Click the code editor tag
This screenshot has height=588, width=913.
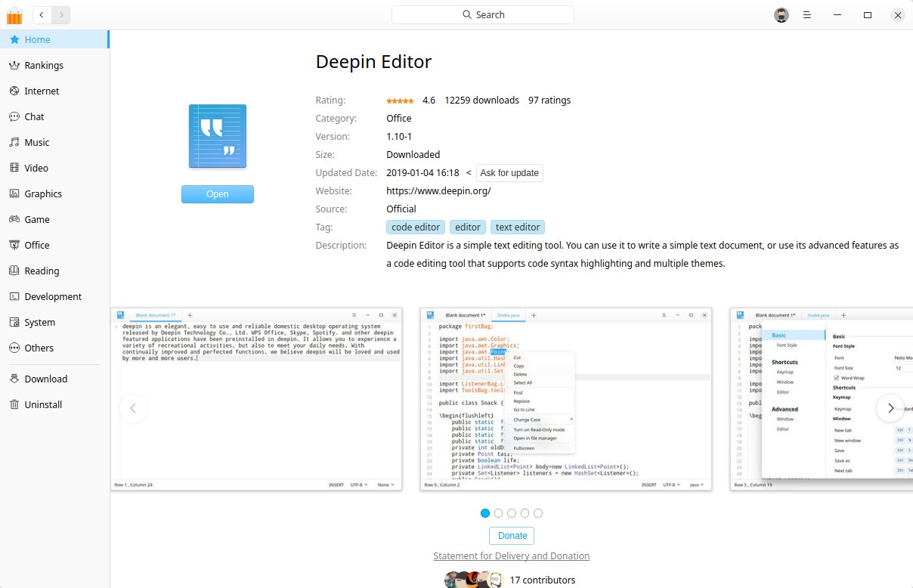point(416,227)
